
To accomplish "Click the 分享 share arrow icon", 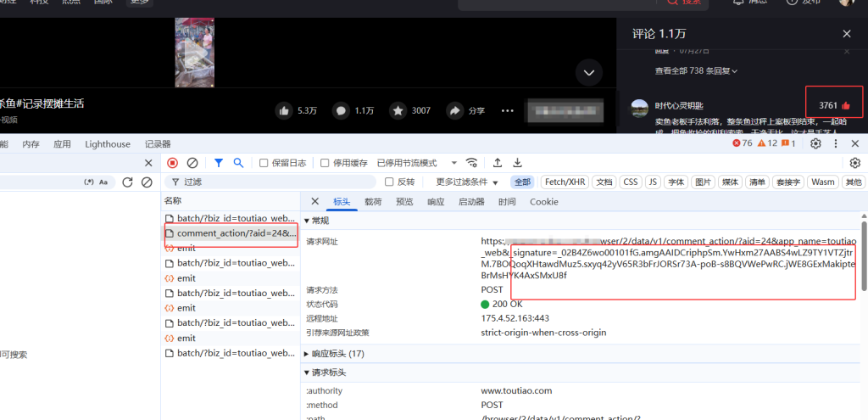I will point(455,111).
